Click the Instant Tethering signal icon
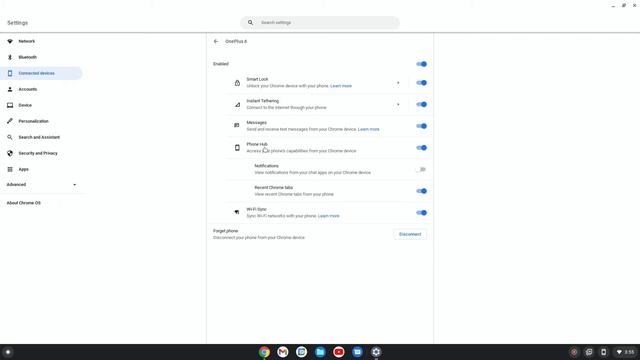The width and height of the screenshot is (640, 360). 237,104
